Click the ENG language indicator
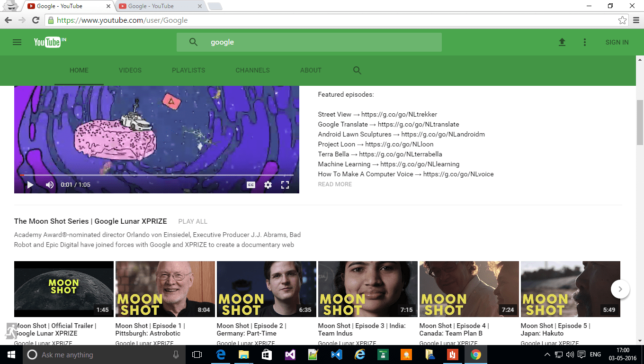Screen dimensions: 644x364 [x=595, y=355]
